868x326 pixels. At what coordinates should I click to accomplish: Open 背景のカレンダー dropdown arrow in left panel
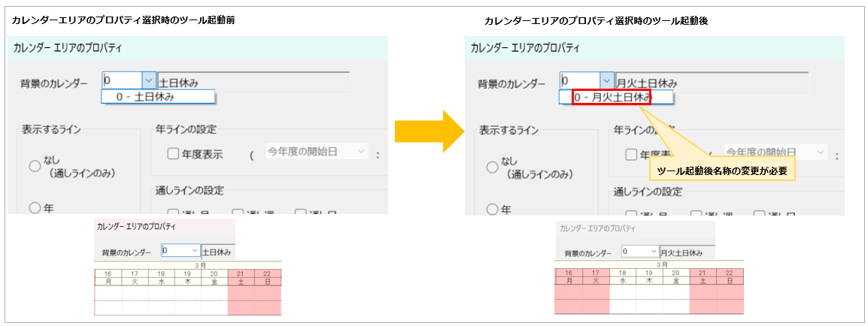tap(148, 80)
